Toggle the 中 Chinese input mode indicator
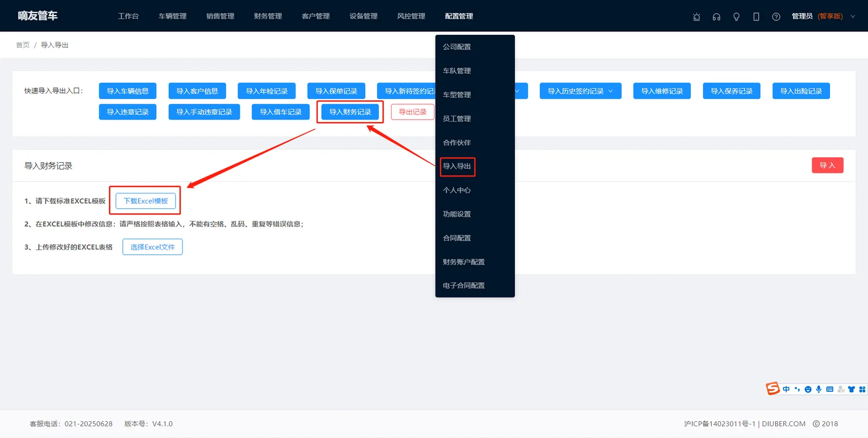 786,389
